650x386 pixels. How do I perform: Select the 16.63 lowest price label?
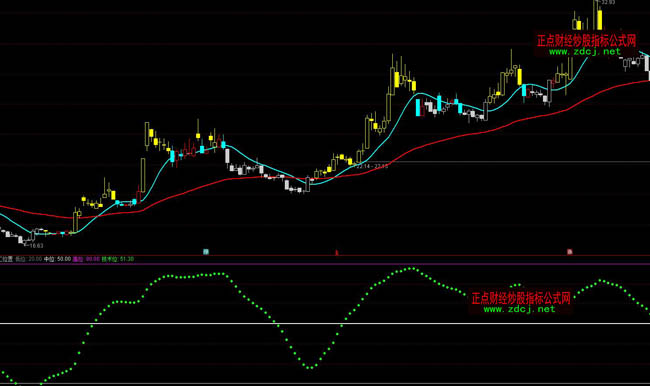coord(36,246)
